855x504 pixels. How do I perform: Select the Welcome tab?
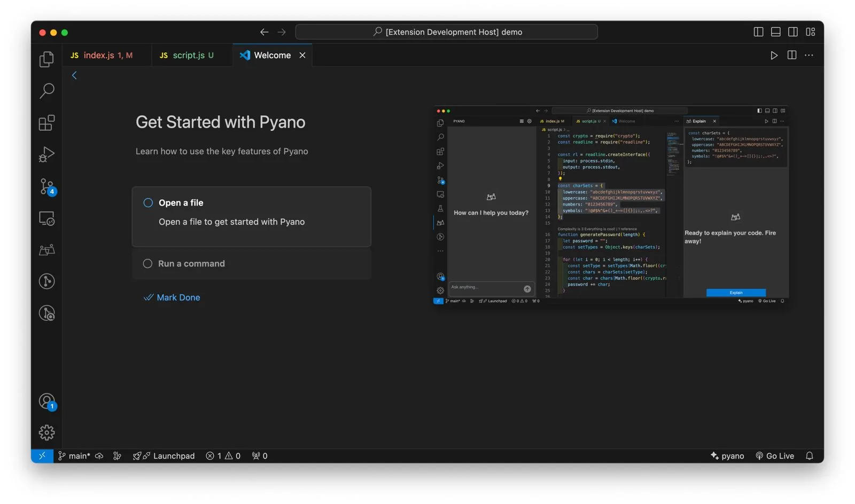[273, 55]
